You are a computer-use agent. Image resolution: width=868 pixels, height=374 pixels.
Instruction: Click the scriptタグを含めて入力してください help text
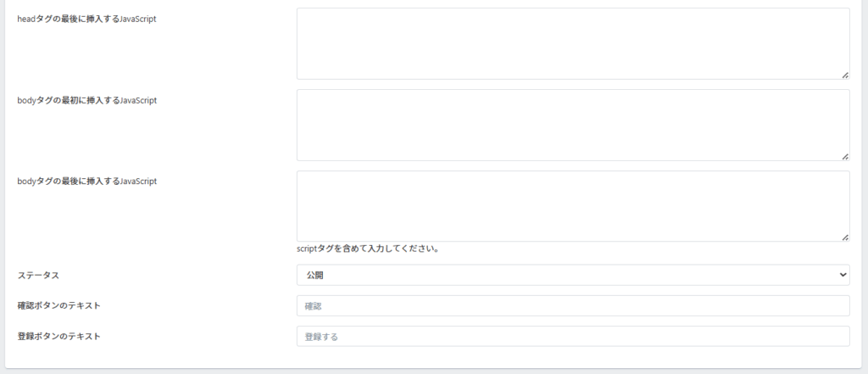(367, 249)
